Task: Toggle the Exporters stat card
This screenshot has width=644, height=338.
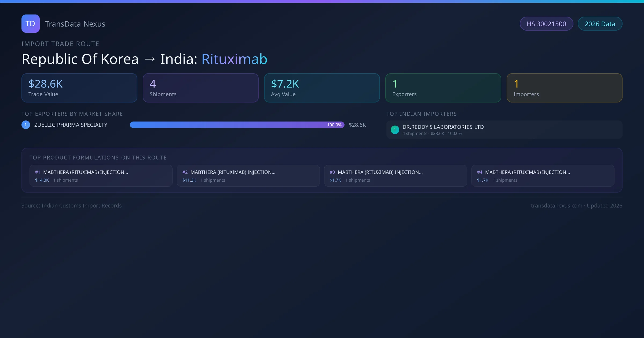Action: (x=443, y=88)
